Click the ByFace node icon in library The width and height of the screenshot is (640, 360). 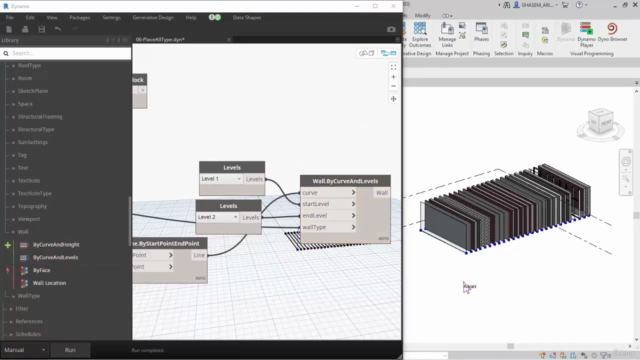24,270
